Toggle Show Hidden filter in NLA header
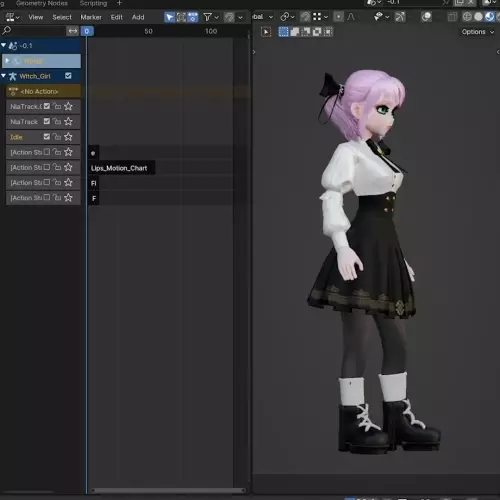Screen dimensions: 500x500 (181, 17)
